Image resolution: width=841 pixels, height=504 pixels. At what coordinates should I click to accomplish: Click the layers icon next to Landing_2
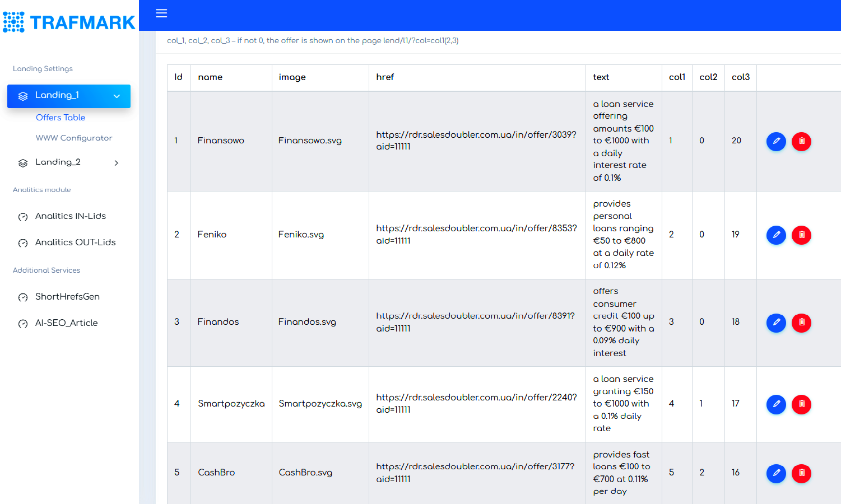[23, 162]
